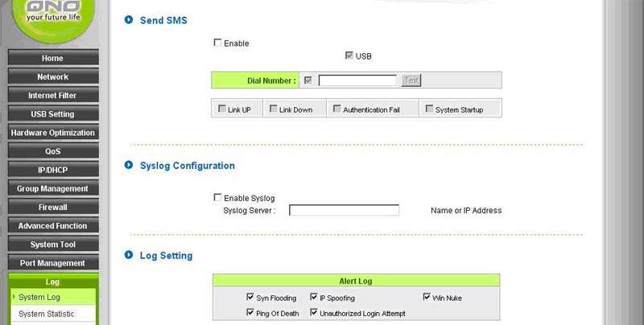
Task: Open the System Tool menu
Action: coord(52,245)
